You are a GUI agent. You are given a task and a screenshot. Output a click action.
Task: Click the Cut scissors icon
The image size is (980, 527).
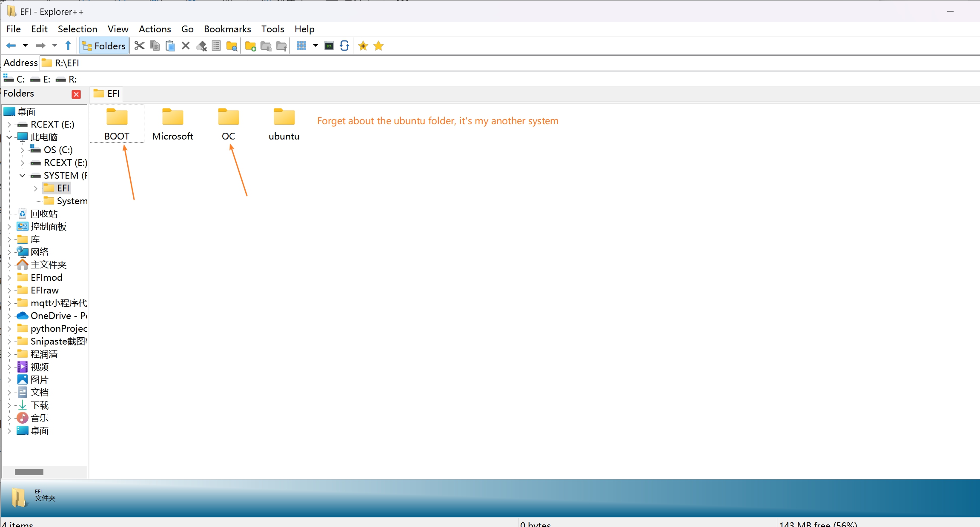point(139,46)
